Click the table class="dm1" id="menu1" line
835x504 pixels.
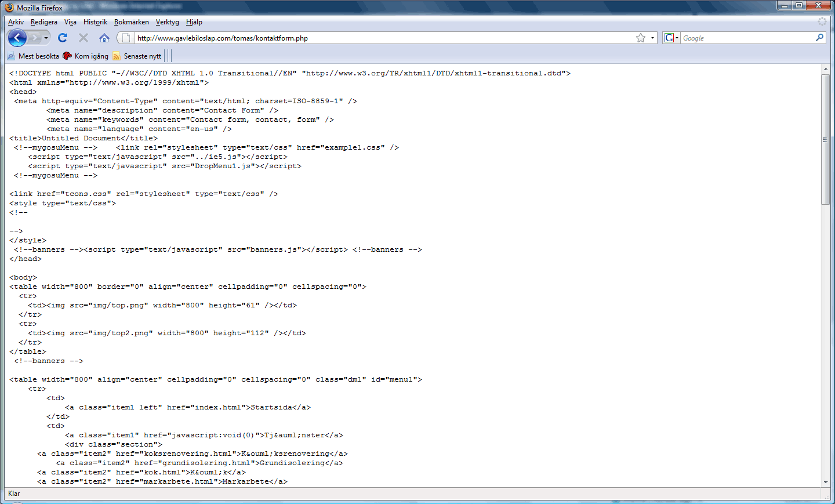216,379
